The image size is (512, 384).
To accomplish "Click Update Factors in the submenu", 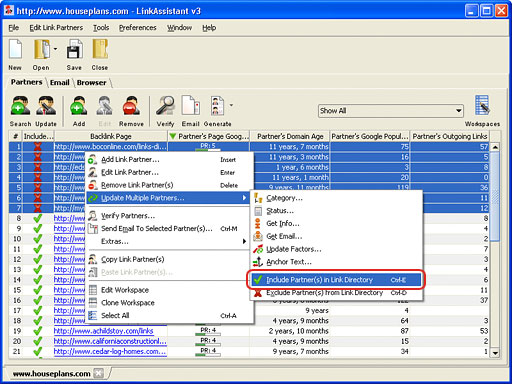I will coord(337,249).
